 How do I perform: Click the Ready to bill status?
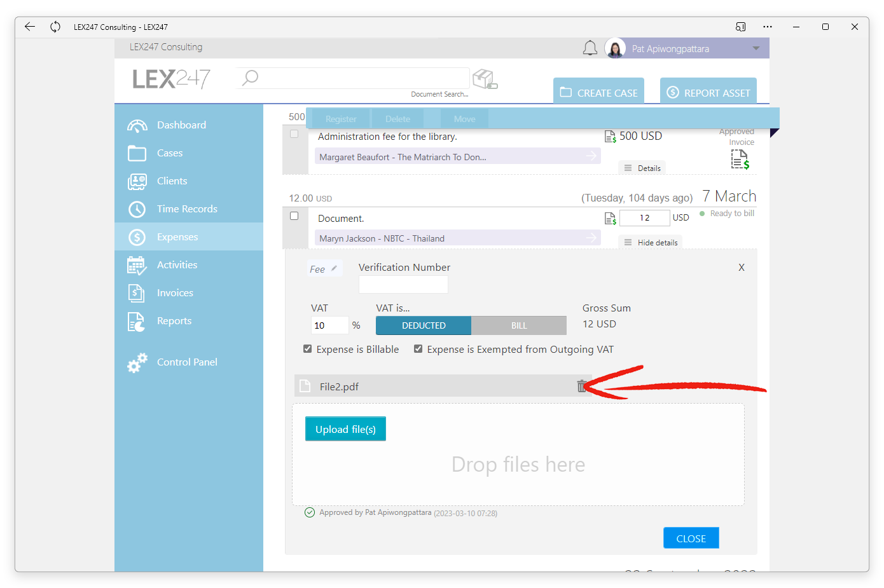pyautogui.click(x=732, y=214)
